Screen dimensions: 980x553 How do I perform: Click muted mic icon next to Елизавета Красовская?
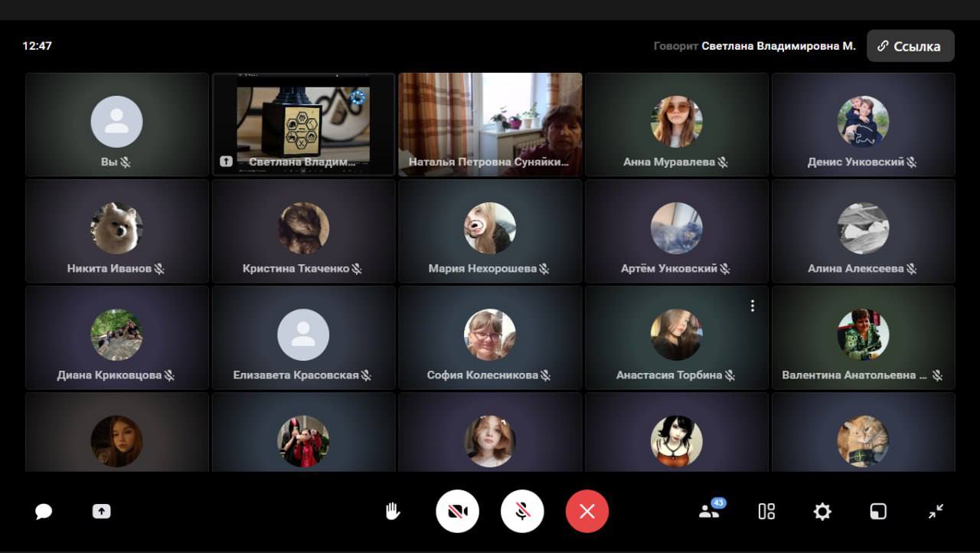click(367, 375)
